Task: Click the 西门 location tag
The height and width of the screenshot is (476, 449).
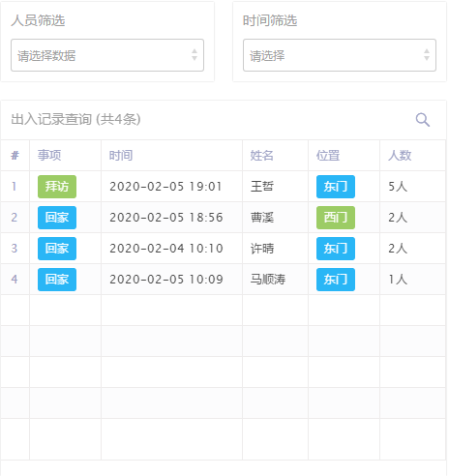Action: coord(336,218)
